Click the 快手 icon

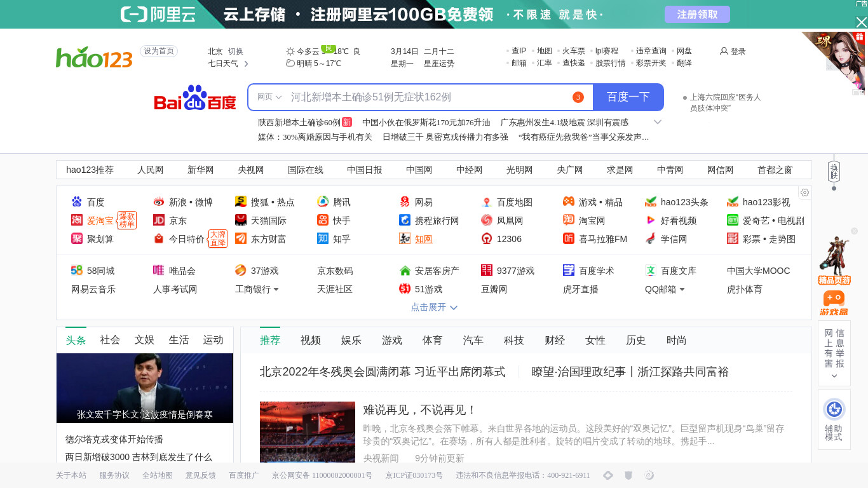[x=323, y=220]
